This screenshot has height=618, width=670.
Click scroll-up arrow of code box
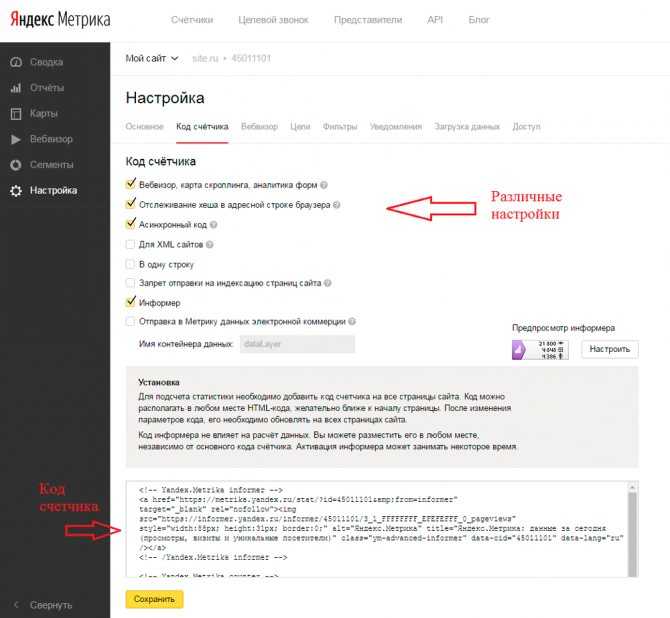tap(632, 487)
